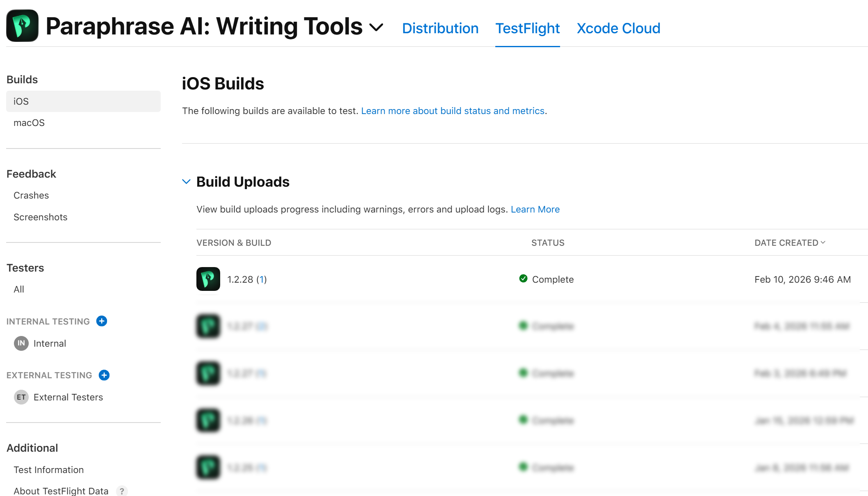This screenshot has width=868, height=496.
Task: Add a new Internal Testing group
Action: click(x=102, y=321)
